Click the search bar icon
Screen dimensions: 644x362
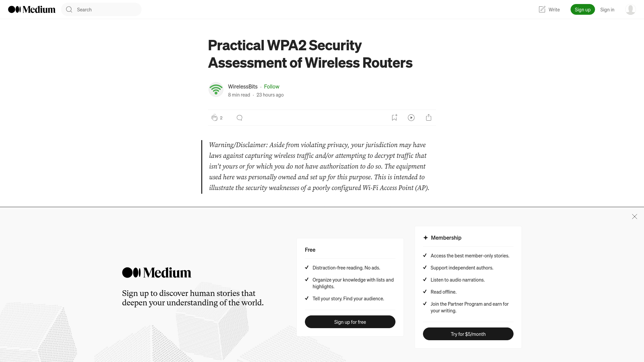click(x=69, y=9)
